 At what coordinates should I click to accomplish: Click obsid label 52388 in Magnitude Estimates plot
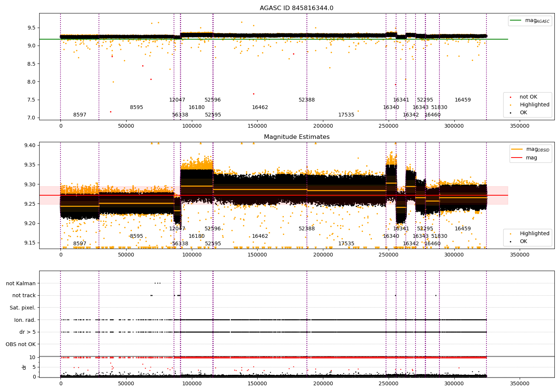coord(307,229)
